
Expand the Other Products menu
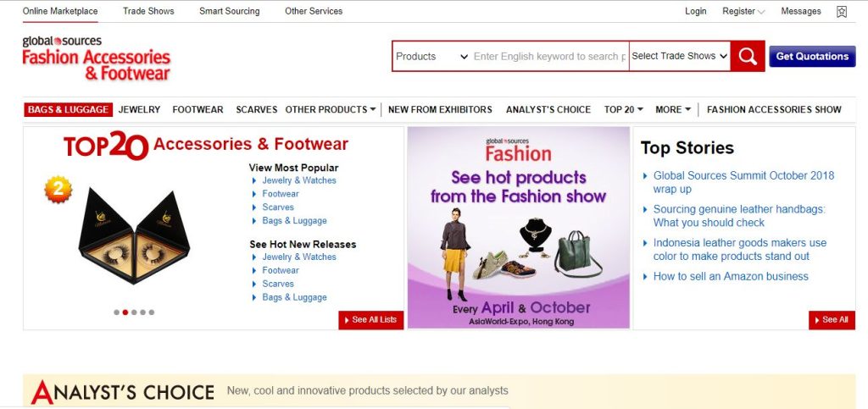pyautogui.click(x=331, y=109)
